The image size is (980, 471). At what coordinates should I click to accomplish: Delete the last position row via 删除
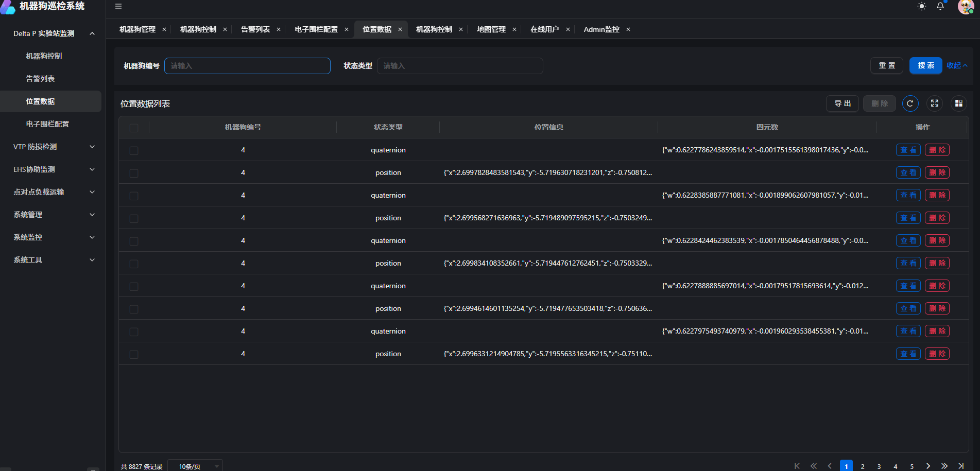(937, 354)
